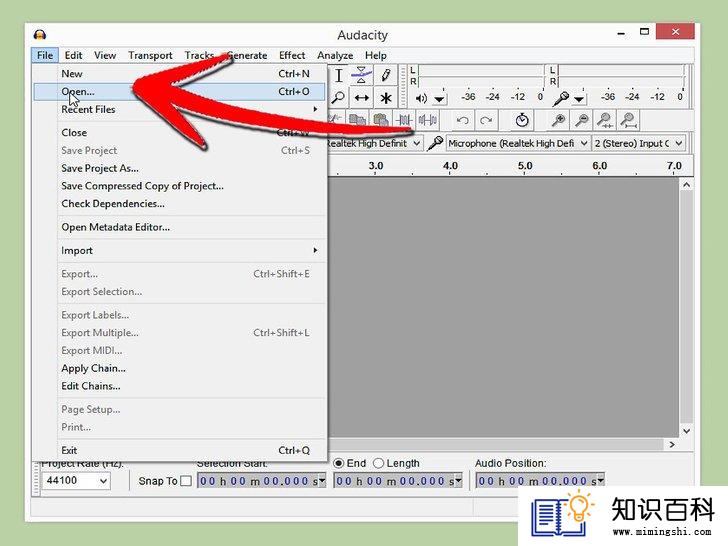Open the Selection Start time format arrow

tap(322, 481)
